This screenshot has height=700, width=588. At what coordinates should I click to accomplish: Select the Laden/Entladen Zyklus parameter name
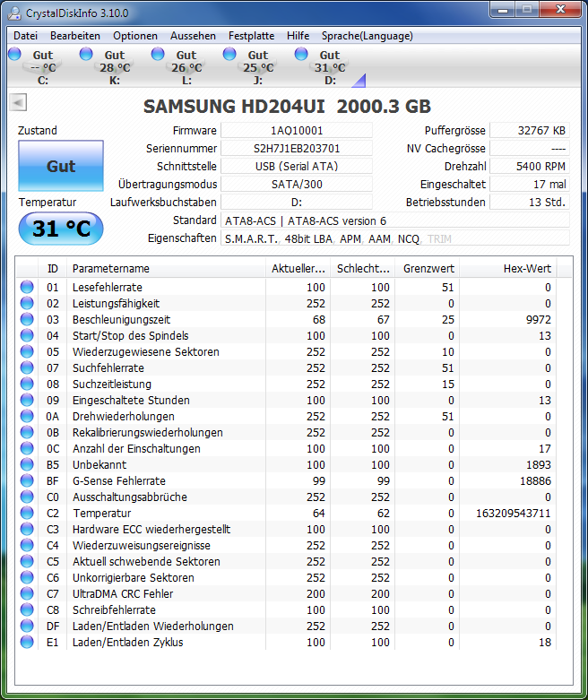tap(127, 642)
